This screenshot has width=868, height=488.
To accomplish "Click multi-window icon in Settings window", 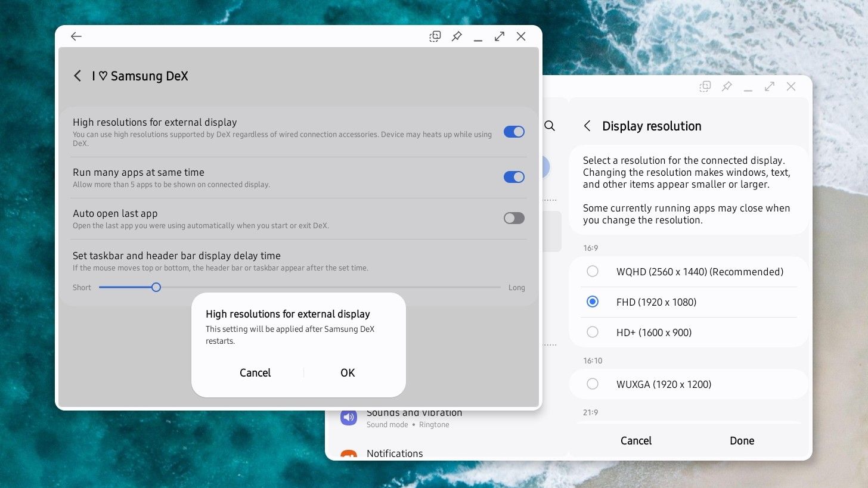I will coord(705,86).
